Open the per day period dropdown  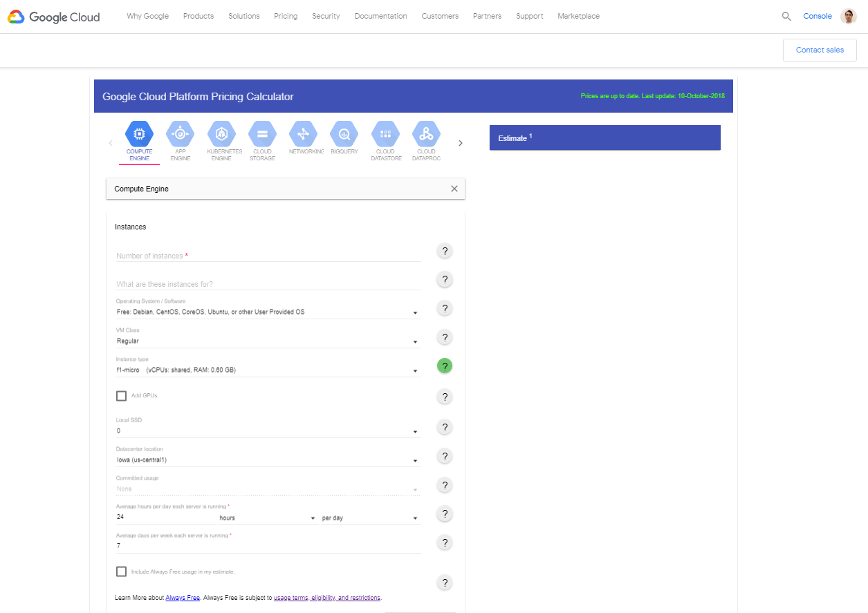point(371,518)
